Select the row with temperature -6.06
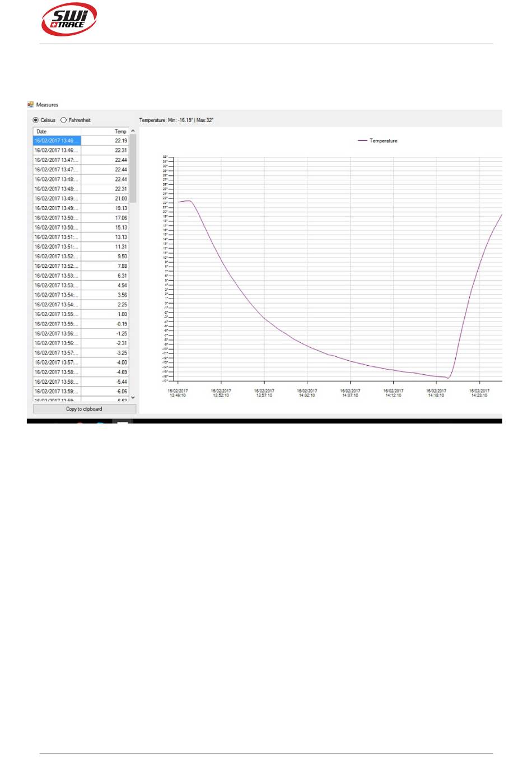This screenshot has width=532, height=777. click(x=81, y=392)
